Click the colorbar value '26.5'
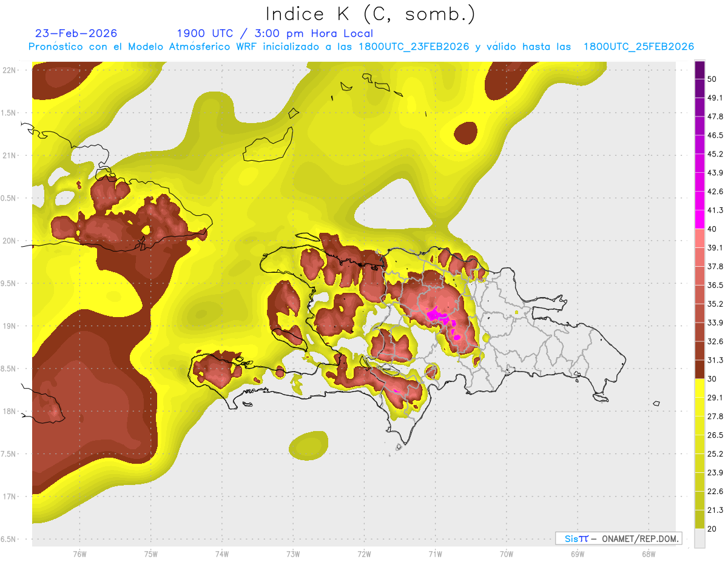 click(715, 435)
